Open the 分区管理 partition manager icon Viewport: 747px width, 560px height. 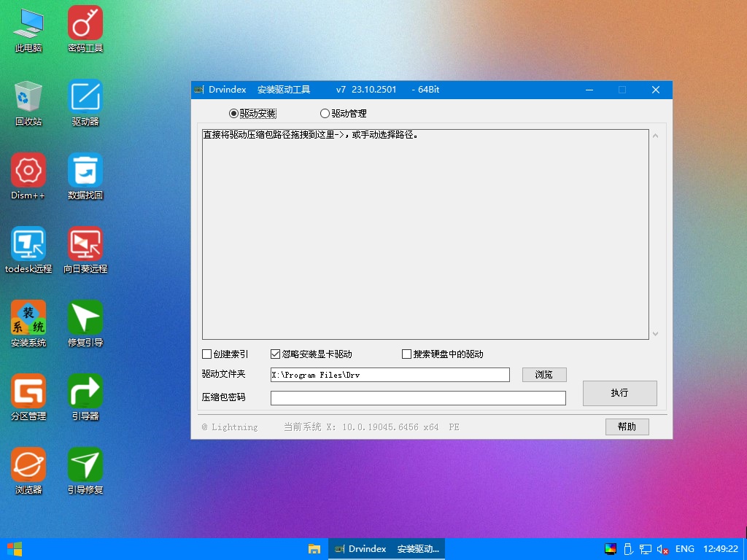coord(28,391)
